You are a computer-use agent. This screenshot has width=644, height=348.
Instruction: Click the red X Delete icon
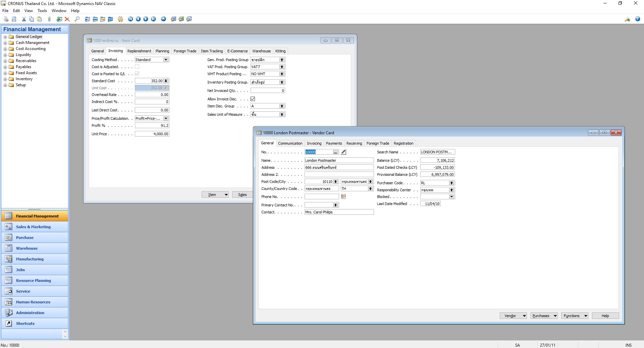pyautogui.click(x=67, y=19)
